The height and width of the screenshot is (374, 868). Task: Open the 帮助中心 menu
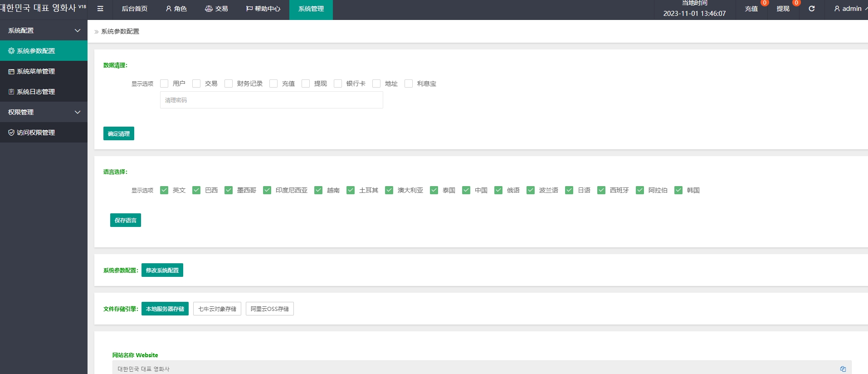click(263, 9)
